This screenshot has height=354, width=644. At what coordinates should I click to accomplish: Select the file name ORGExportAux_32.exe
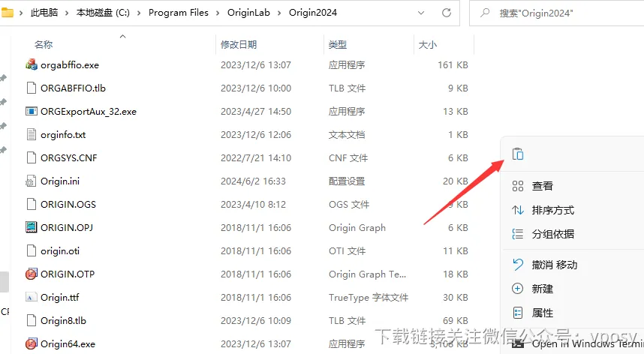[89, 111]
